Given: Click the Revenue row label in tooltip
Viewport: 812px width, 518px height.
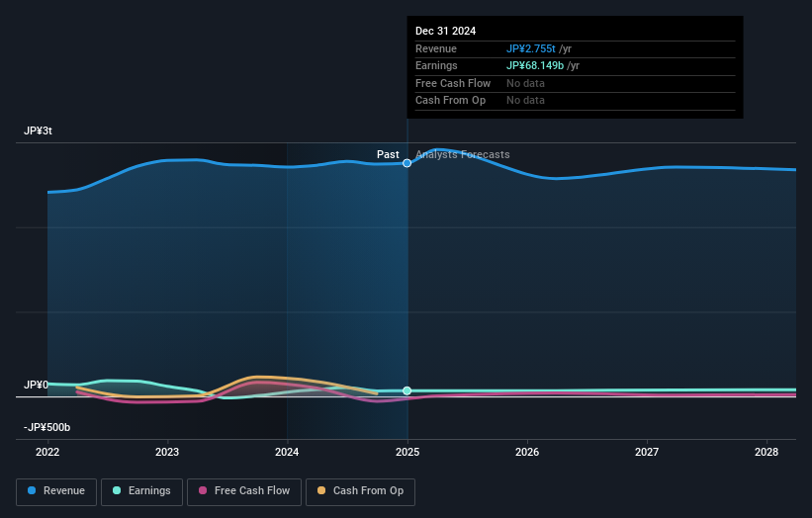Looking at the screenshot, I should [436, 48].
